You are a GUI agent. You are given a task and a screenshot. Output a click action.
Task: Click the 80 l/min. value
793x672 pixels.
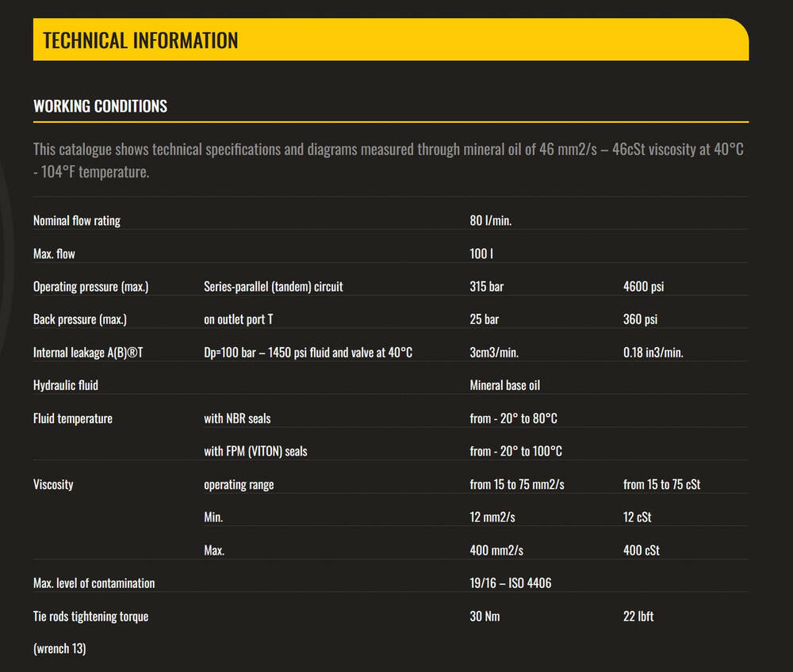point(490,220)
